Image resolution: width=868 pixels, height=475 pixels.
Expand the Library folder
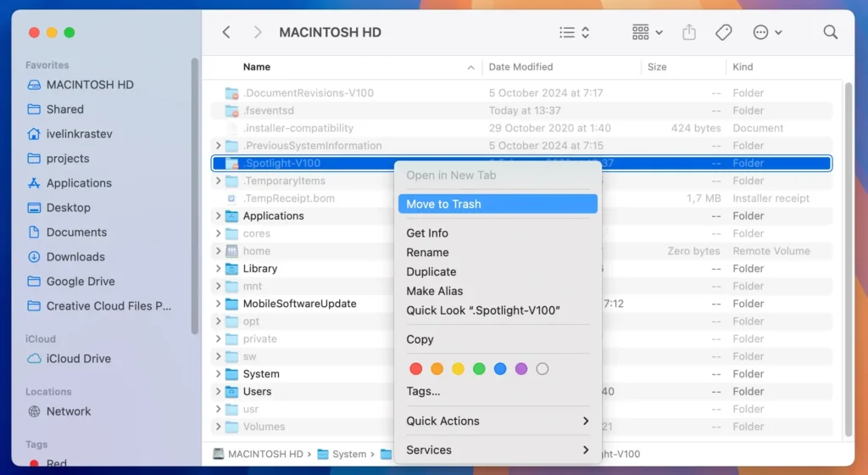pyautogui.click(x=218, y=269)
